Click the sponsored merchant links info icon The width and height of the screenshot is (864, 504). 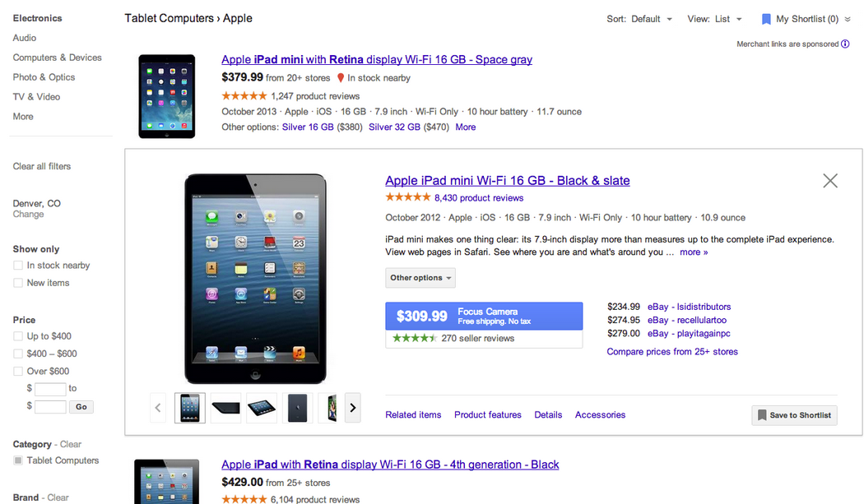pos(845,44)
